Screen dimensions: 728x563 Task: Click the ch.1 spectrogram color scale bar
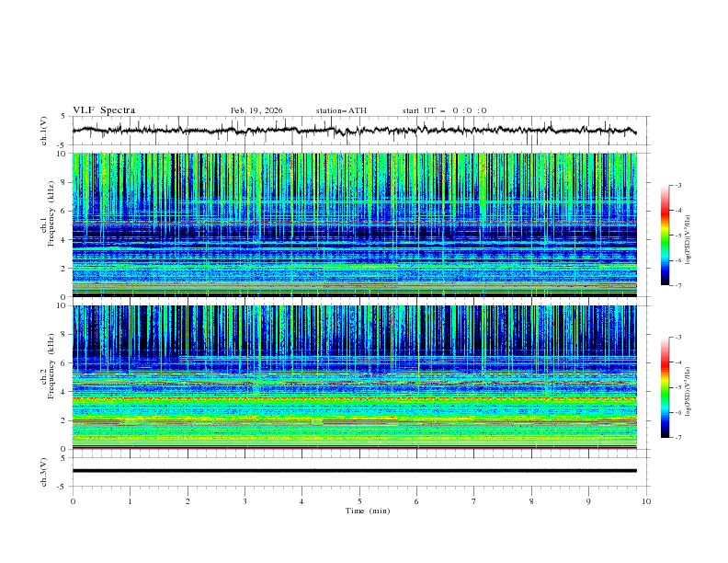(x=665, y=236)
